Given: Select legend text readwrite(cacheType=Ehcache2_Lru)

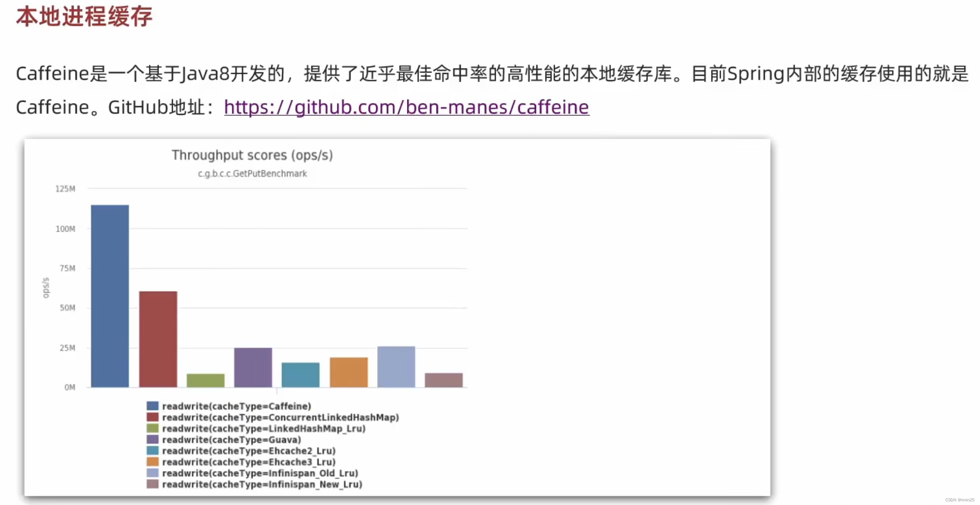Looking at the screenshot, I should (249, 451).
